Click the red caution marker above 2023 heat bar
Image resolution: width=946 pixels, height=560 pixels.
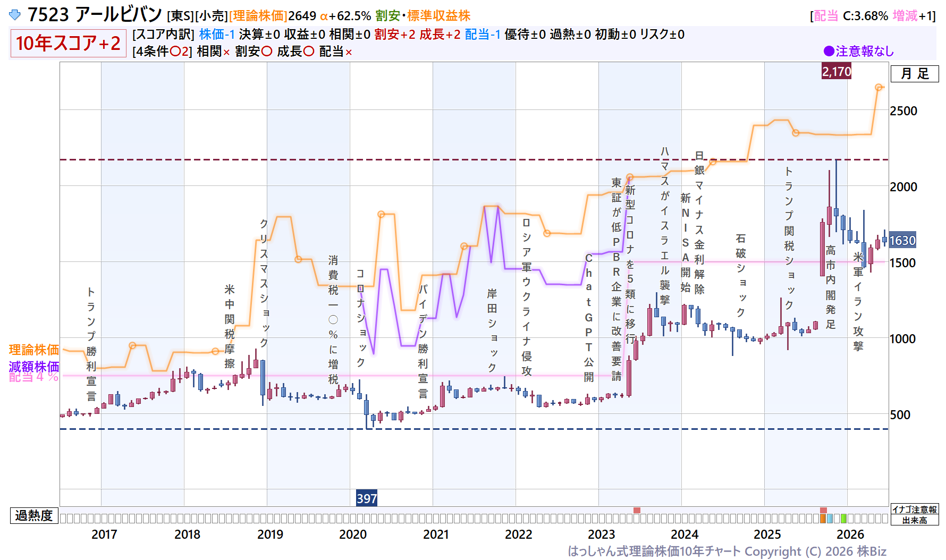click(637, 510)
